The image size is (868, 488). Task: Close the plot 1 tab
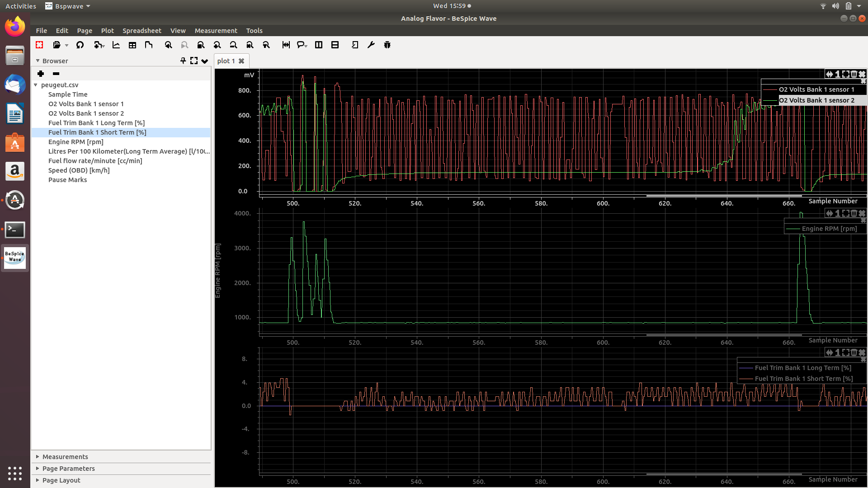coord(241,61)
